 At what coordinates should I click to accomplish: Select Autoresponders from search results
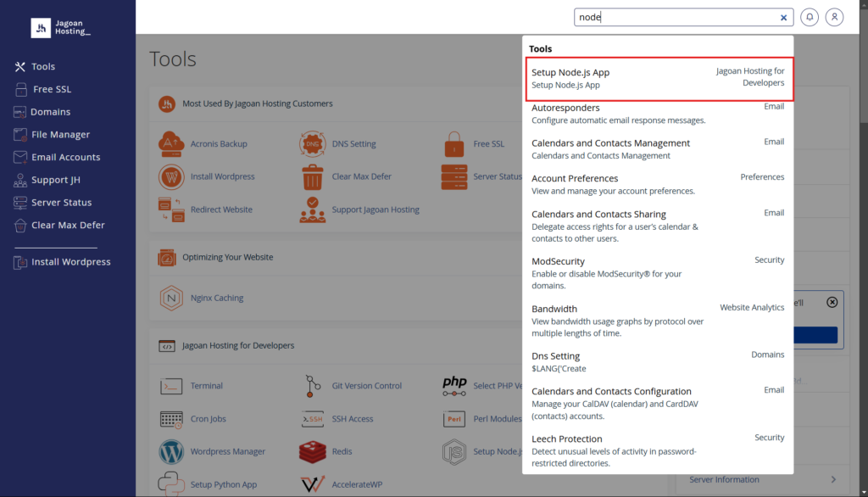coord(565,109)
